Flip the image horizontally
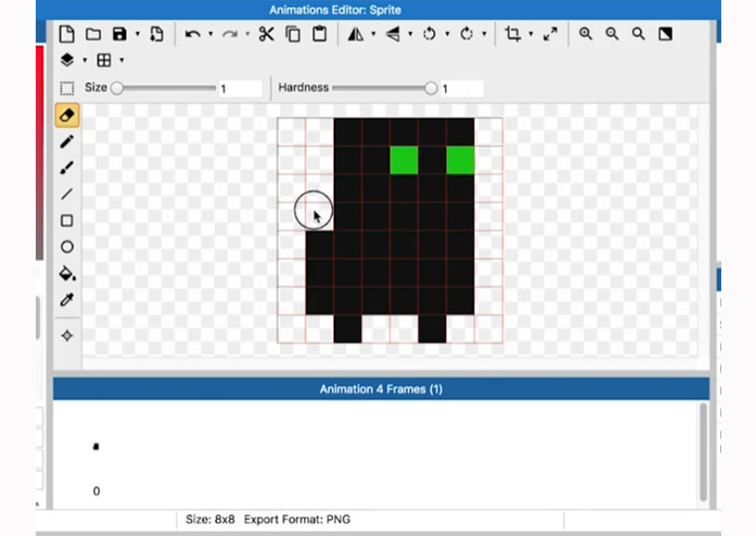The image size is (756, 536). [356, 35]
